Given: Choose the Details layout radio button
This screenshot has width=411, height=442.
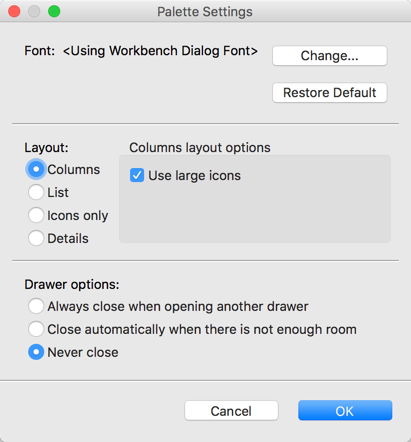Looking at the screenshot, I should (36, 238).
